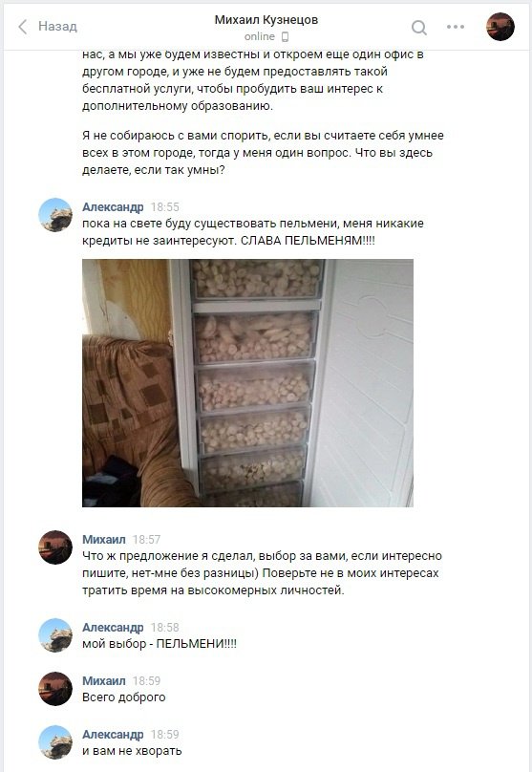The height and width of the screenshot is (772, 532).
Task: Click the 18:57 timestamp on Михаил's message
Action: (147, 539)
